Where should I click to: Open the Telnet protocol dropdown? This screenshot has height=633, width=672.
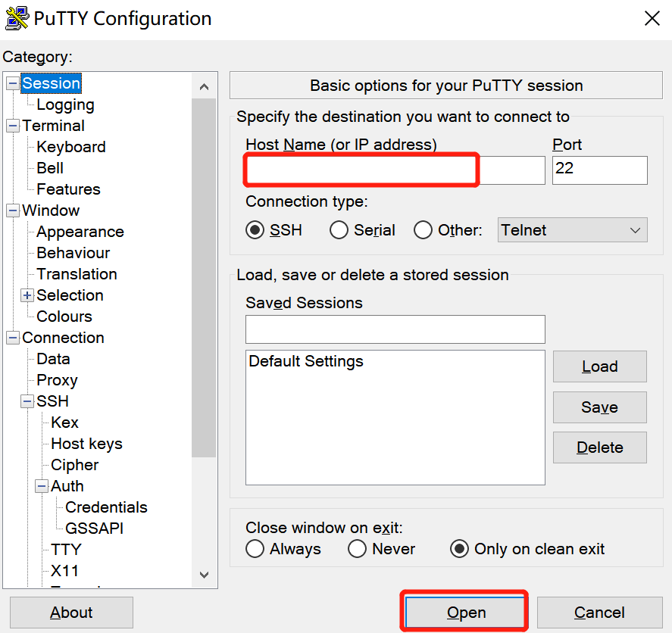tap(572, 230)
